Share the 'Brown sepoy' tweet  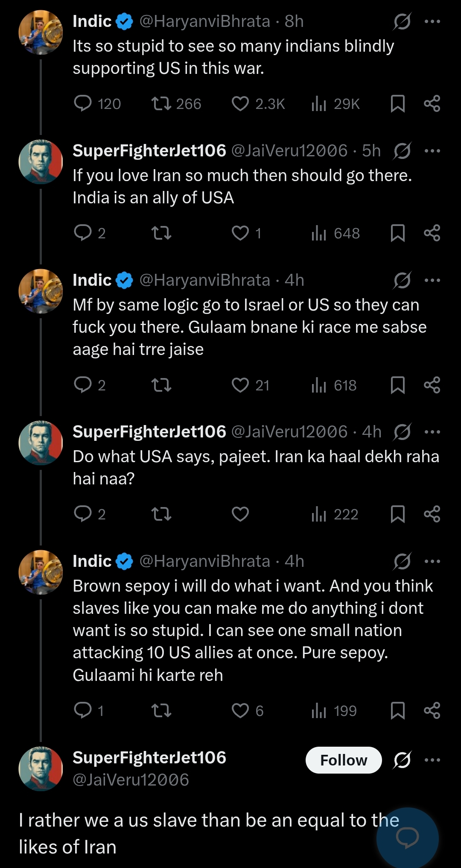tap(432, 710)
